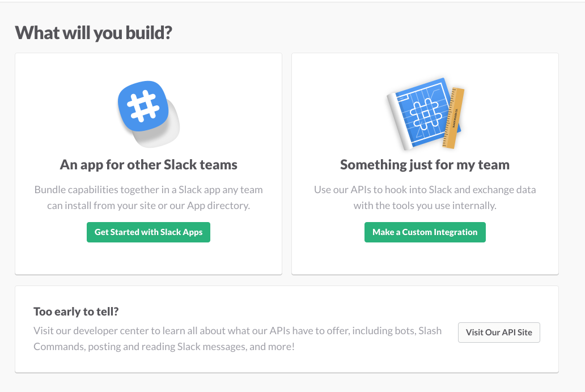585x392 pixels.
Task: Click the "Bundle capabilities together" description line
Action: coord(149,189)
